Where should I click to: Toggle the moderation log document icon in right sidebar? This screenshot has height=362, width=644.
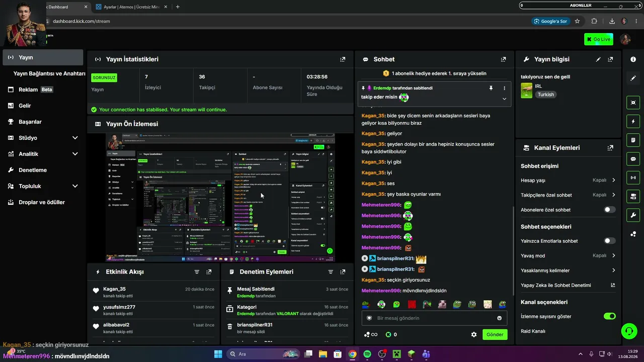tap(633, 140)
